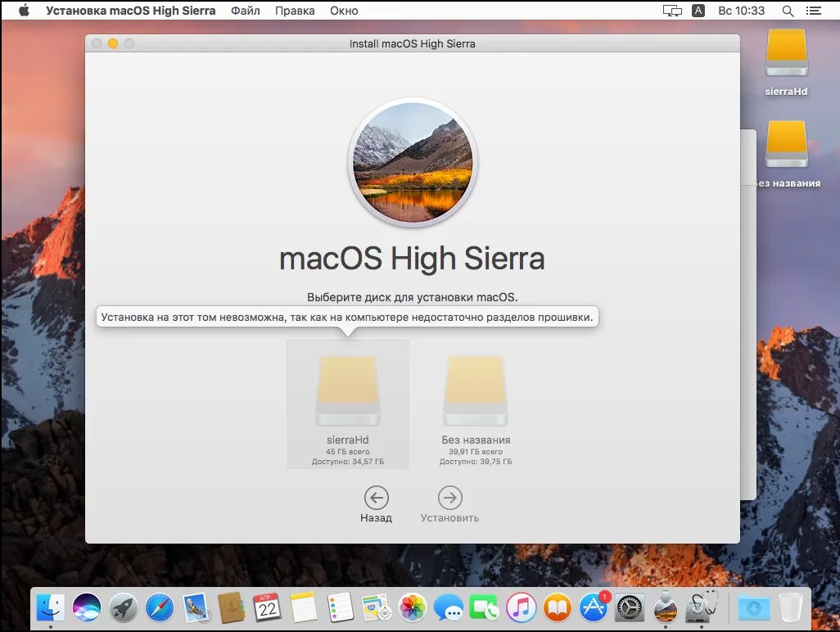Open Maps from the Dock

pos(376,607)
